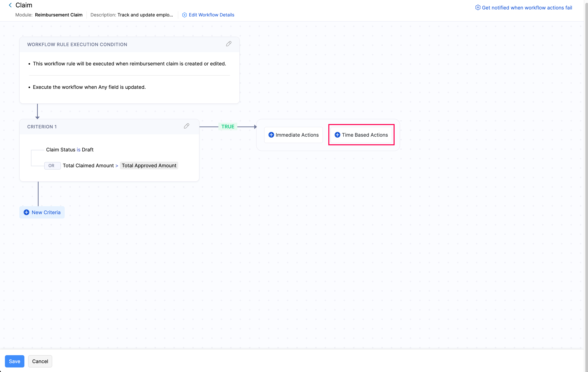588x372 pixels.
Task: Click the CRITERION 1 header title
Action: pyautogui.click(x=42, y=127)
